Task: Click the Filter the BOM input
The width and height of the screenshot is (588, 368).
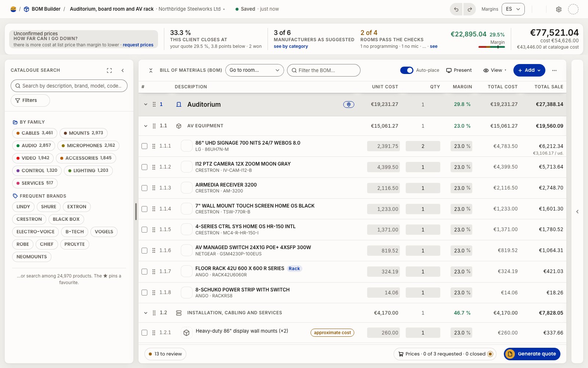Action: pyautogui.click(x=323, y=70)
